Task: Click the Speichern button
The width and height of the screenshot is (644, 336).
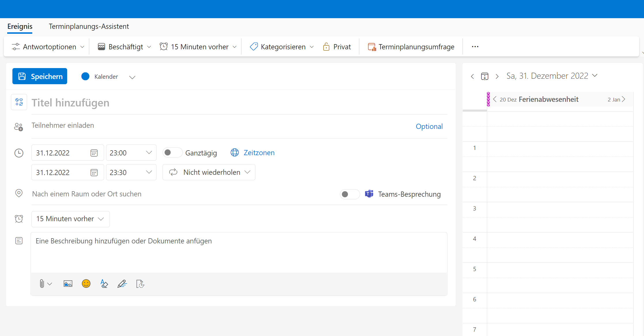Action: click(40, 76)
